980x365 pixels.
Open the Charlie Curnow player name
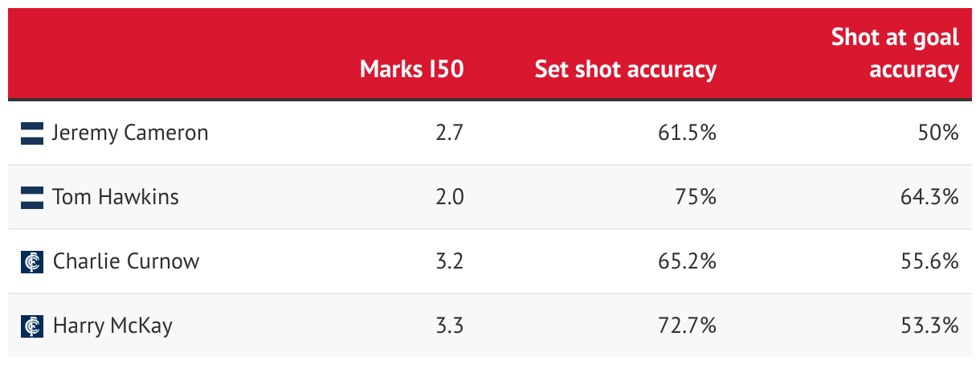[126, 261]
